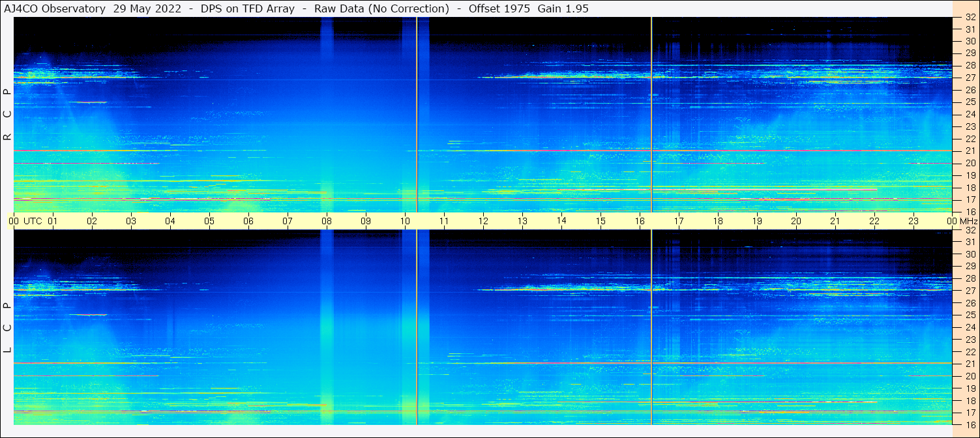Click the 18 hour tick on time axis
Screen dimensions: 980x438
click(718, 221)
